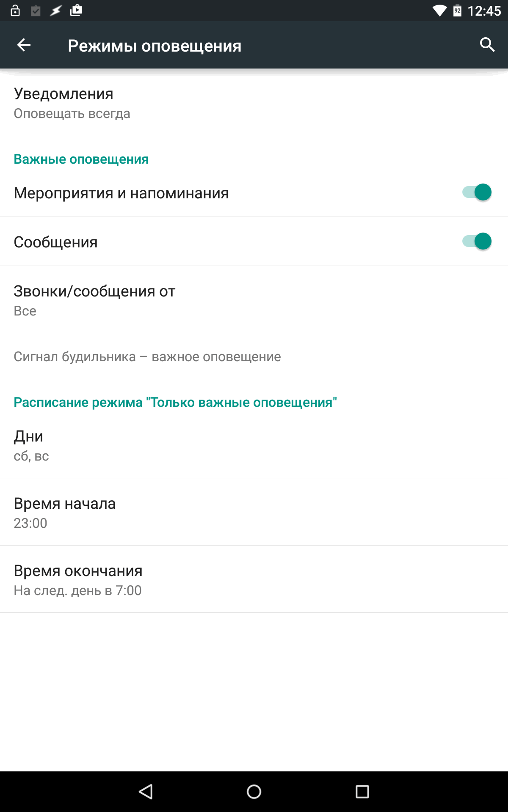Tap the 12:45 clock in status bar
The height and width of the screenshot is (812, 508).
coord(484,11)
